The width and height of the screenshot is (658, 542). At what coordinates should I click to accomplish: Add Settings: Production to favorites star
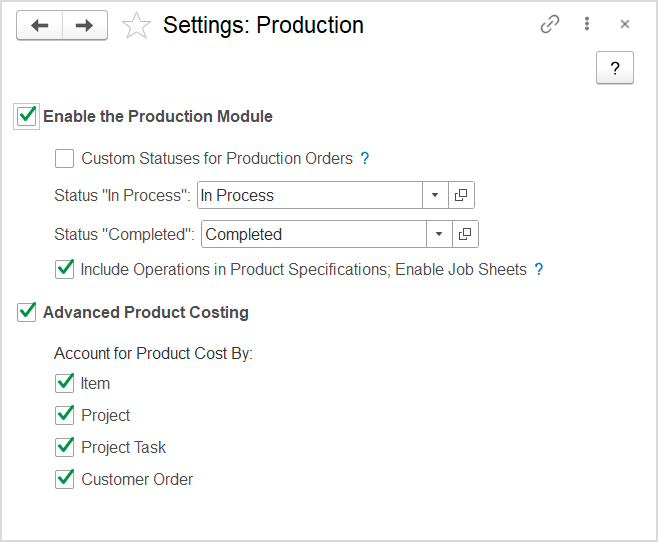tap(136, 26)
